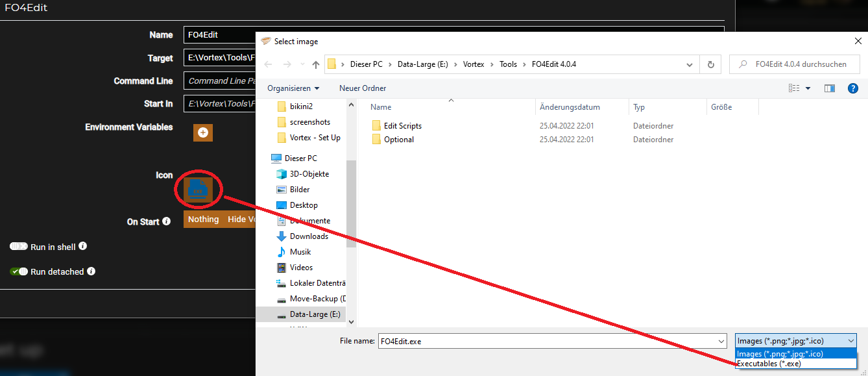
Task: Navigate up one folder level
Action: tap(316, 64)
